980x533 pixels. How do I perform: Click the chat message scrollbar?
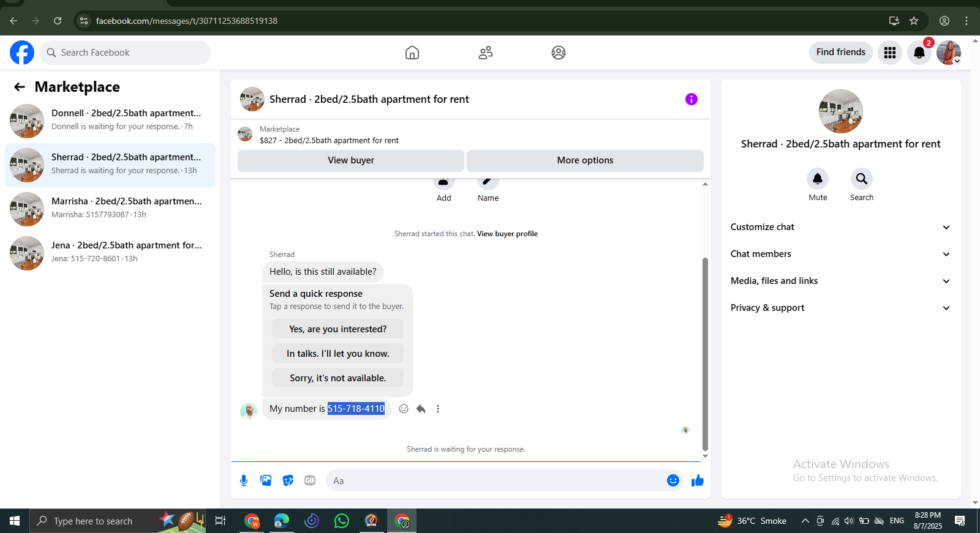[705, 354]
